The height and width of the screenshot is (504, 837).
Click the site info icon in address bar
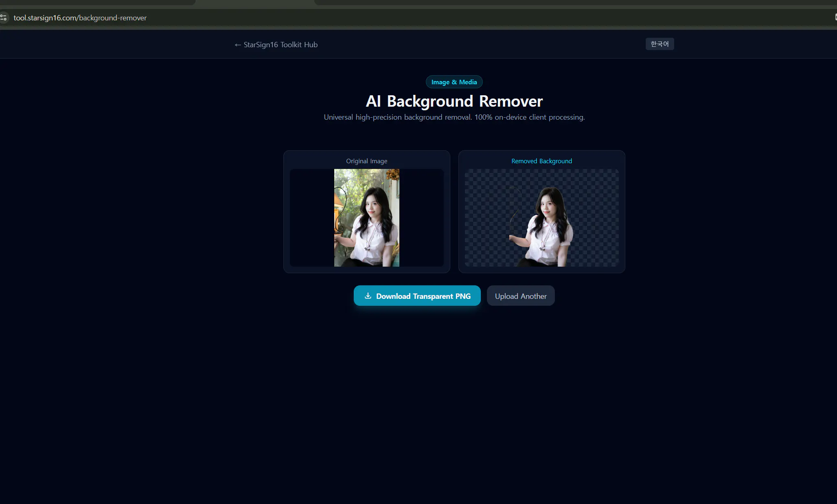4,18
